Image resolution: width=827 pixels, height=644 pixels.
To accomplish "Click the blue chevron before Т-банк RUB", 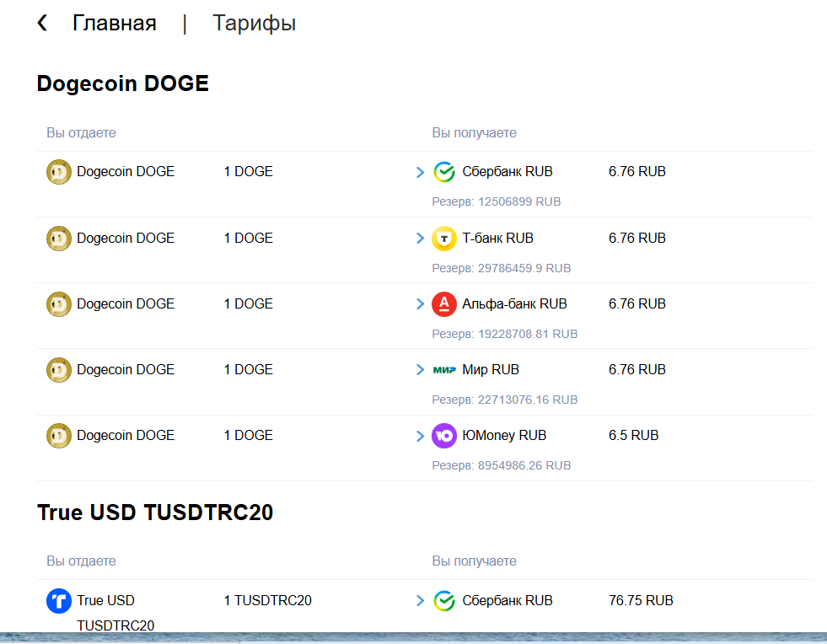I will pos(420,239).
